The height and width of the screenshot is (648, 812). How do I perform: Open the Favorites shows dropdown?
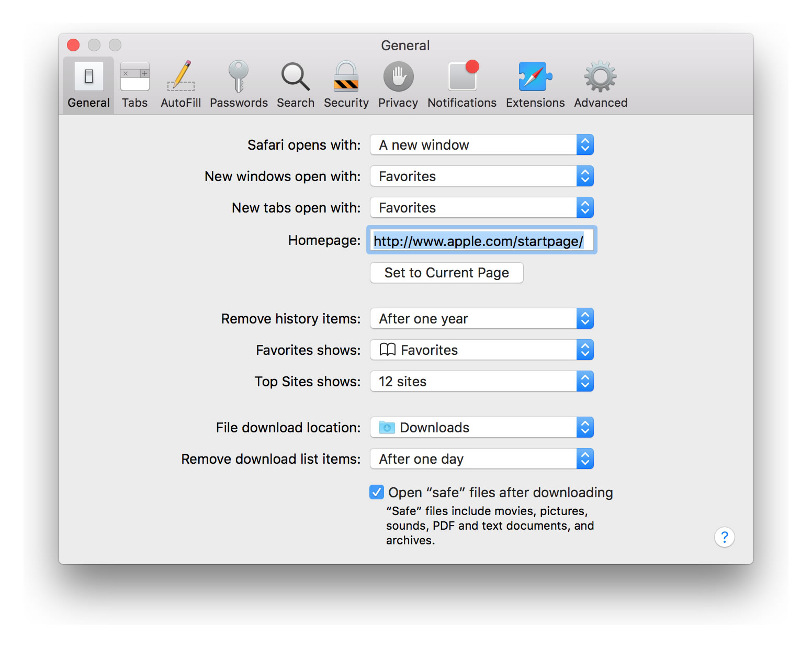pyautogui.click(x=482, y=350)
